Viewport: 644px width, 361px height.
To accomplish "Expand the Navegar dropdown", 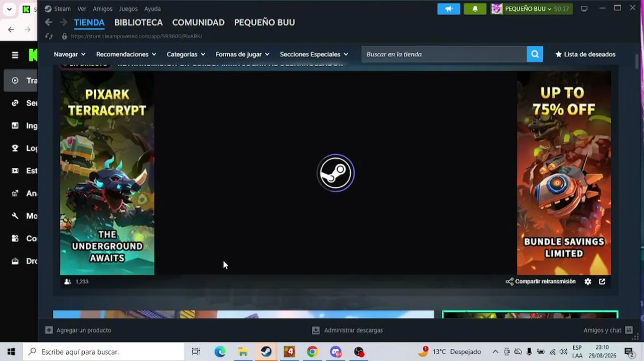I will pos(70,54).
